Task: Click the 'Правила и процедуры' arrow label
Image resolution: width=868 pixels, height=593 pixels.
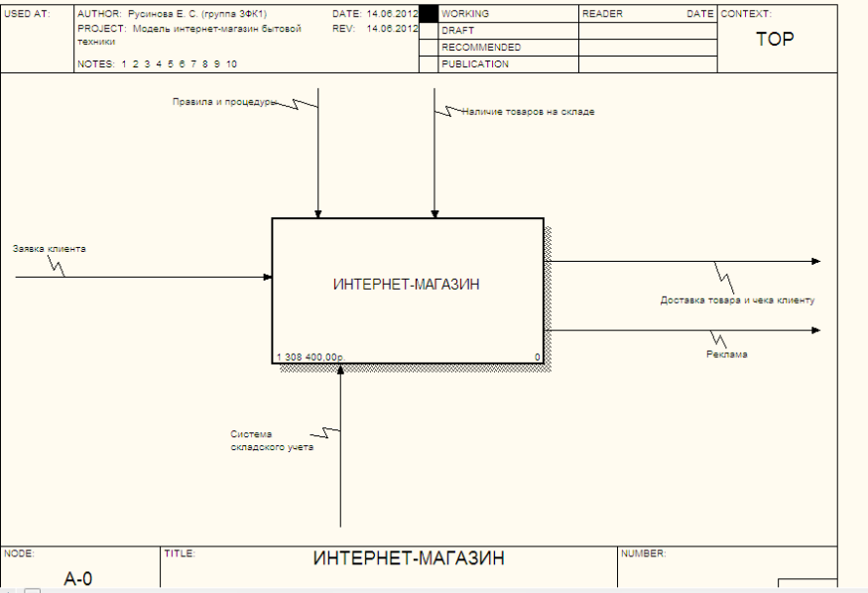Action: tap(224, 102)
